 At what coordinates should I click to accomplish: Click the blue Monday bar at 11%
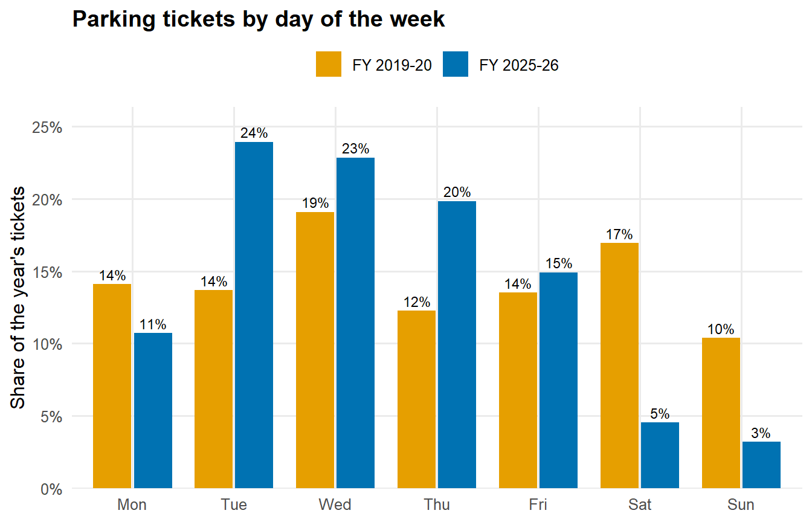153,410
